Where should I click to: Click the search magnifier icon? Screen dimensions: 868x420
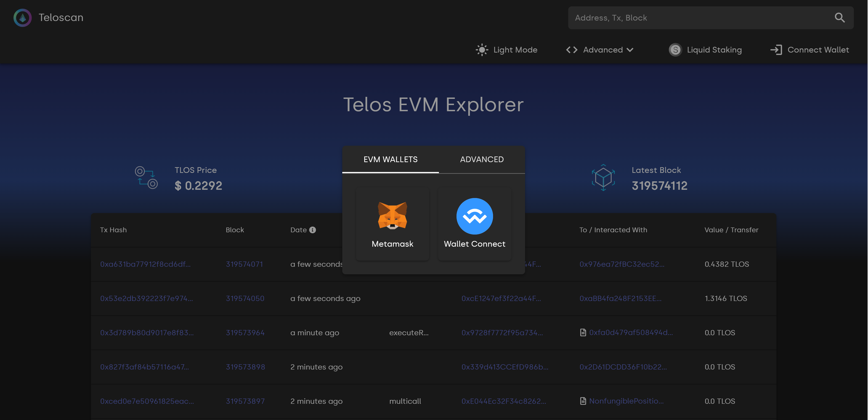840,17
